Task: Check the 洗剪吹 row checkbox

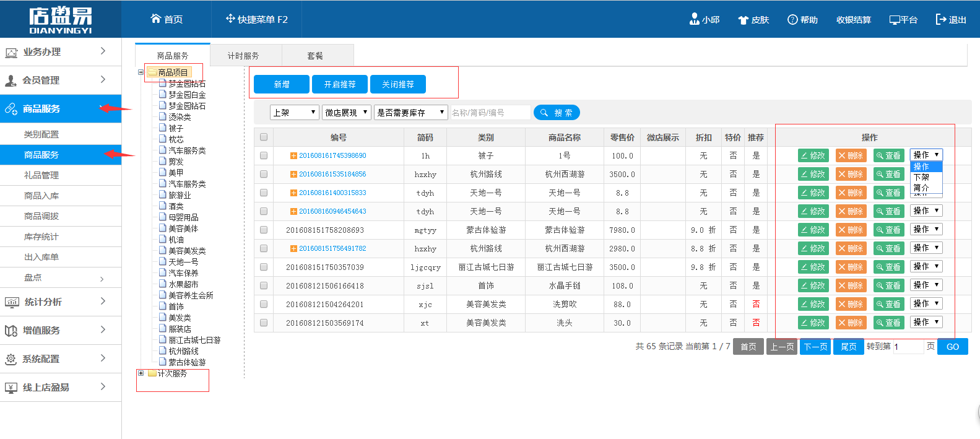Action: [x=264, y=304]
